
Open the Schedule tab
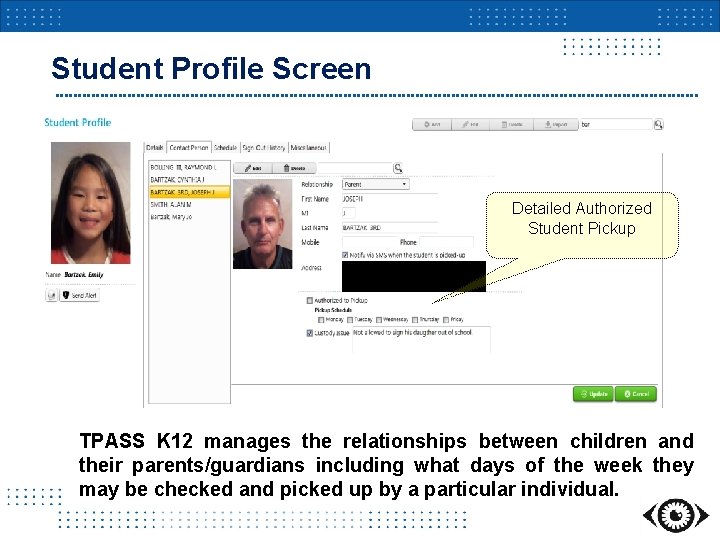[x=225, y=147]
